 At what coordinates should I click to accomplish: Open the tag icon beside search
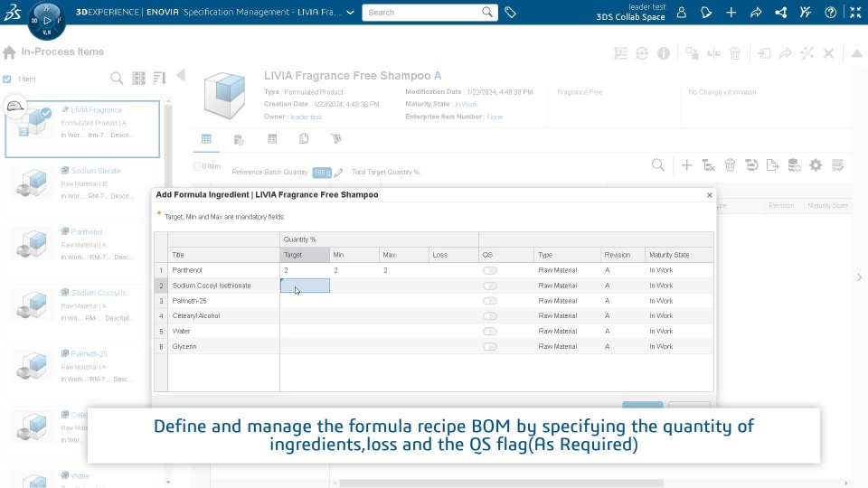click(x=510, y=12)
